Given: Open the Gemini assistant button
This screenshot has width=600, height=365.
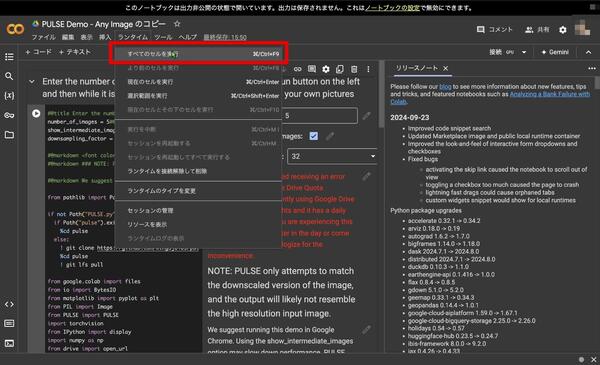Looking at the screenshot, I should coord(555,52).
